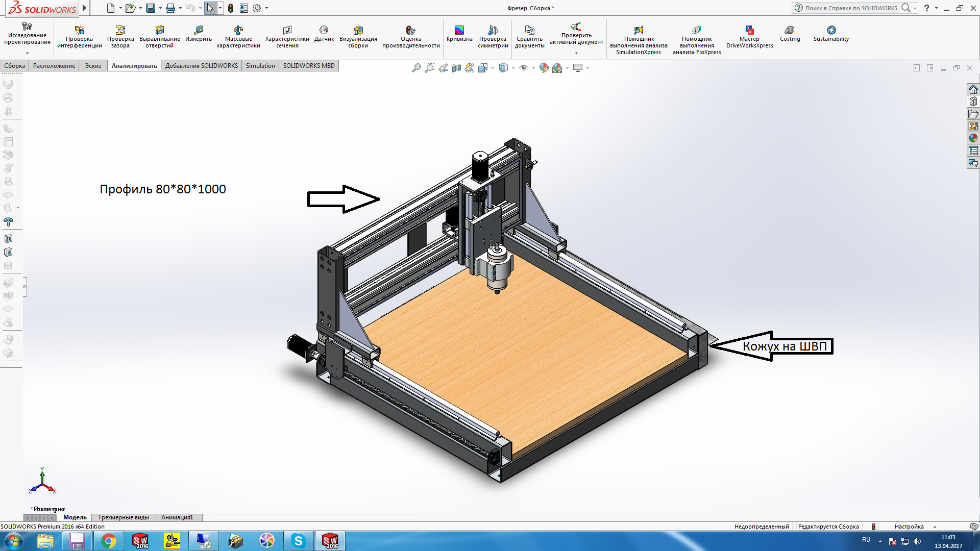Screen dimensions: 980x551
Task: Click Edit Appearance color ball icon
Action: 544,68
